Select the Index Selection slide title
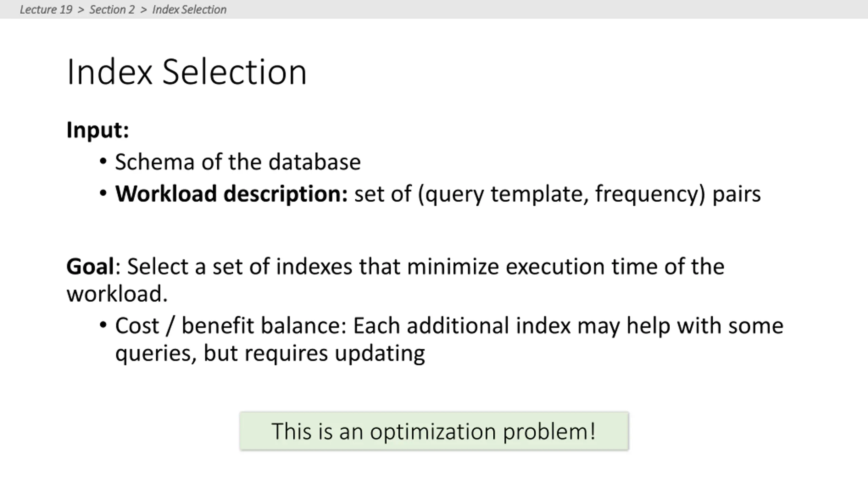Screen dimensions: 868x488 [187, 72]
